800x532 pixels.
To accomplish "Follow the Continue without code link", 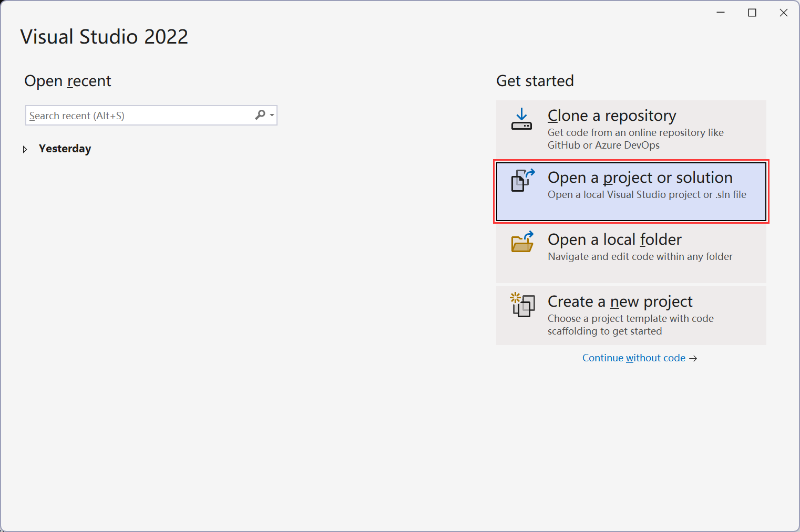I will pos(634,358).
